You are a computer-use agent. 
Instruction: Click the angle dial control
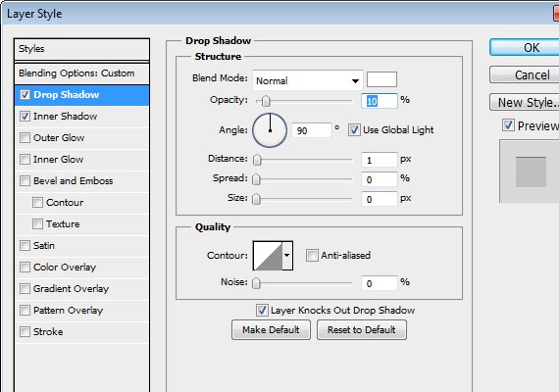(x=270, y=130)
